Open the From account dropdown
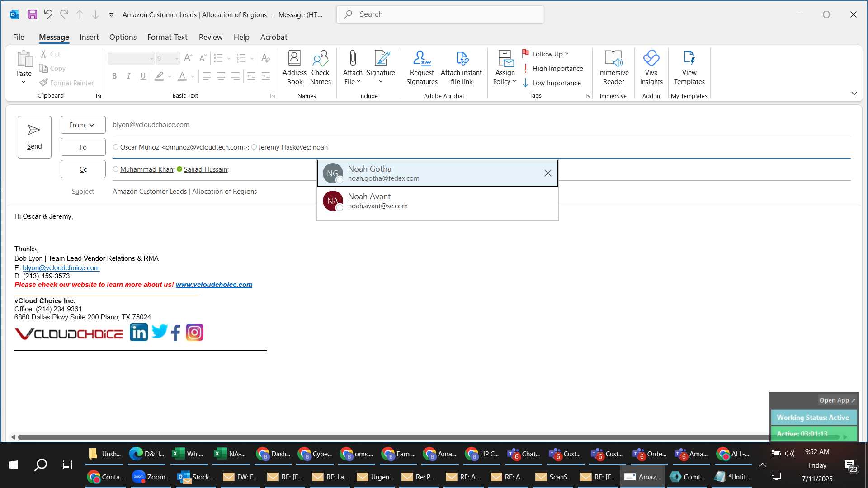Image resolution: width=868 pixels, height=488 pixels. pyautogui.click(x=83, y=125)
